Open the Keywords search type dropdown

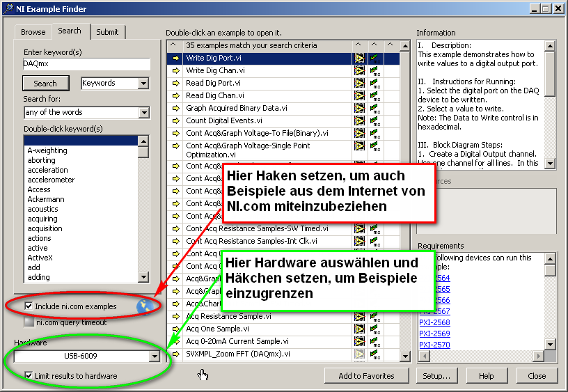tap(144, 84)
